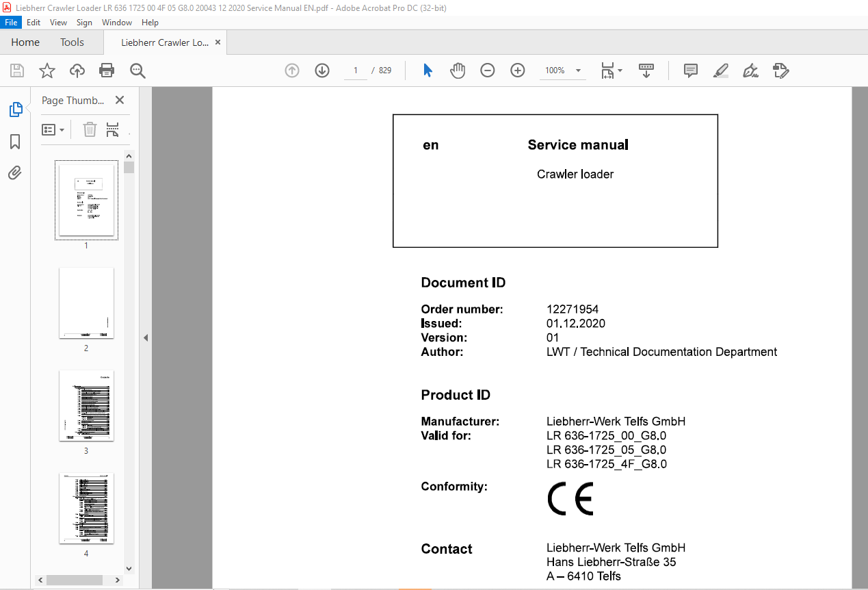Click the scrolling mode keyboard icon
Screen dimensions: 868x590
(x=646, y=70)
